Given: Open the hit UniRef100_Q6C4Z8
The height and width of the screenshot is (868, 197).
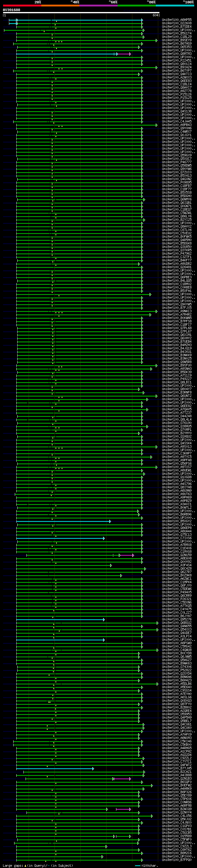Looking at the screenshot, I should pos(177,568).
